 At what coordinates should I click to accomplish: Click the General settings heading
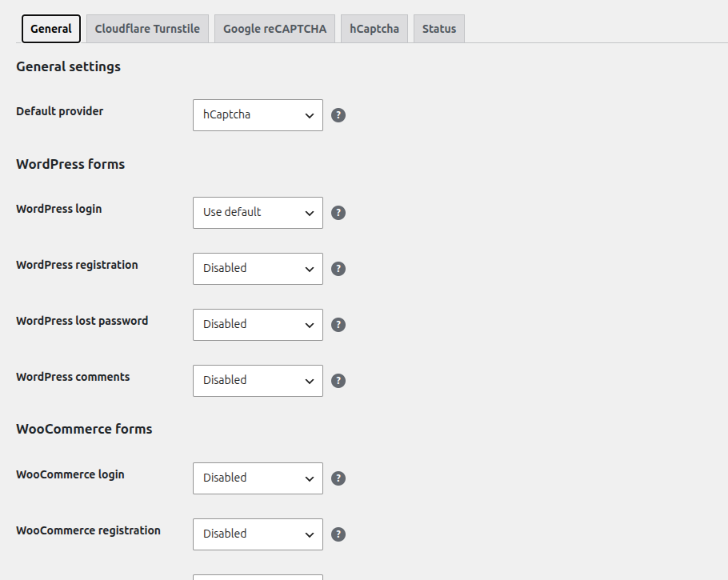tap(68, 67)
